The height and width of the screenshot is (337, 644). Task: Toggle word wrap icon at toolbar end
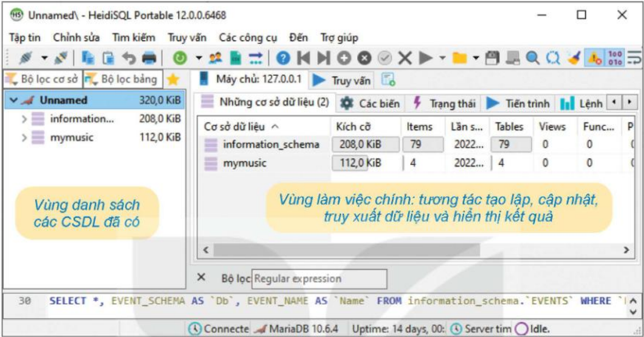[x=634, y=58]
